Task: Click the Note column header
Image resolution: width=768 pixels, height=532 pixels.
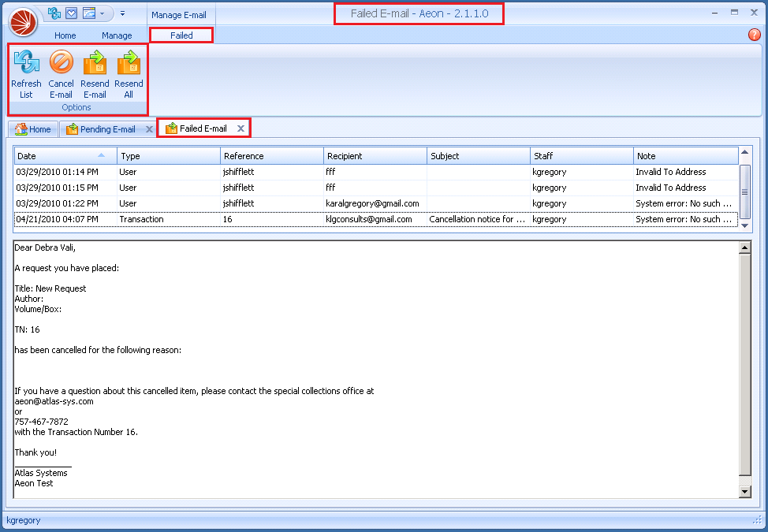Action: coord(684,156)
